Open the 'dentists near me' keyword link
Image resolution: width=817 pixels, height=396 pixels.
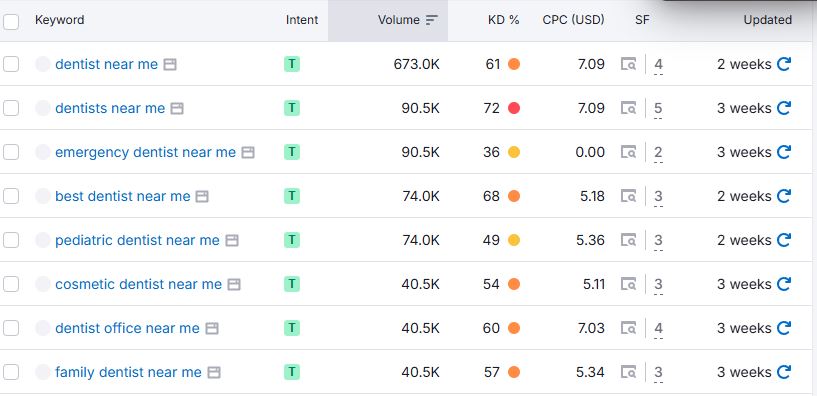pos(110,108)
